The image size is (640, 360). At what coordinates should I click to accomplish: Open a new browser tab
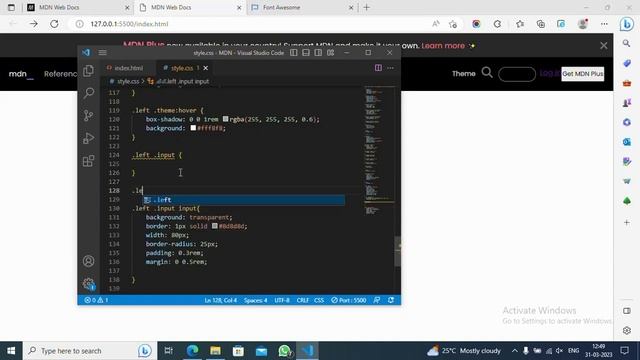click(367, 7)
